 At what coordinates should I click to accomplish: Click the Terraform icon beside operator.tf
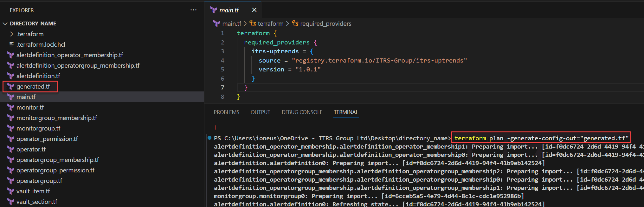(x=11, y=149)
